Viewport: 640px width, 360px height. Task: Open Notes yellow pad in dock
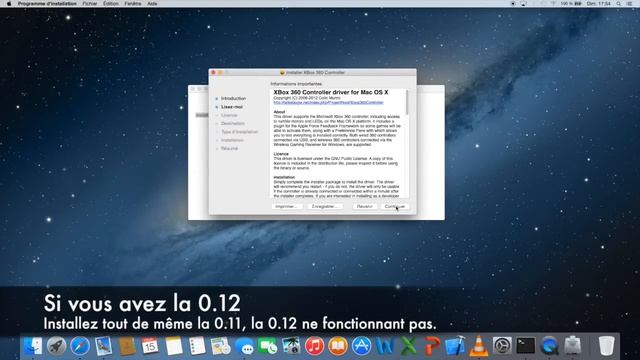coord(174,346)
